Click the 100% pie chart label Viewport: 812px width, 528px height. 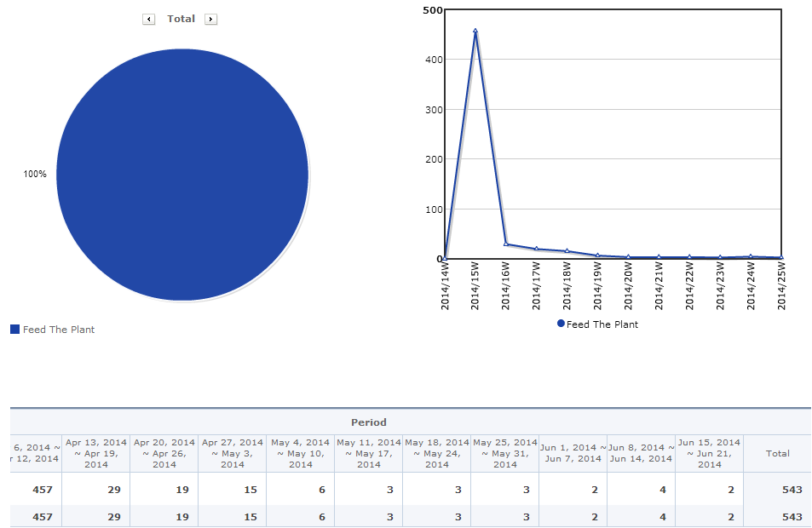coord(35,174)
